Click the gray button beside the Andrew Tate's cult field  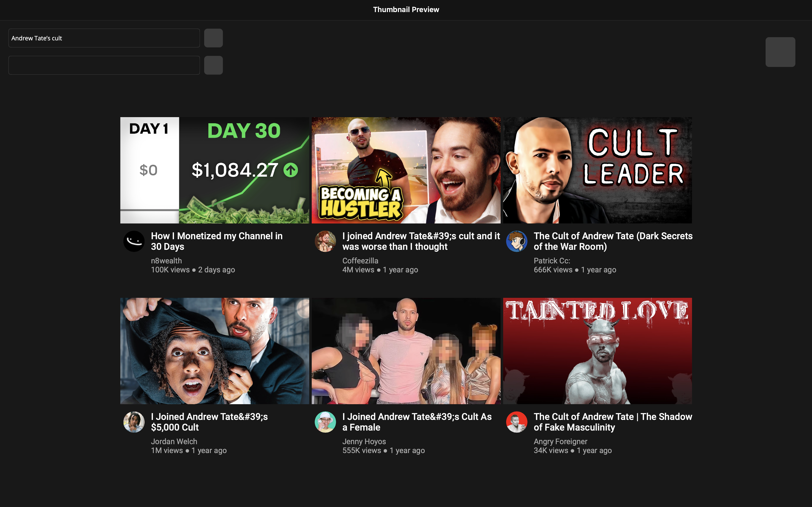[213, 38]
